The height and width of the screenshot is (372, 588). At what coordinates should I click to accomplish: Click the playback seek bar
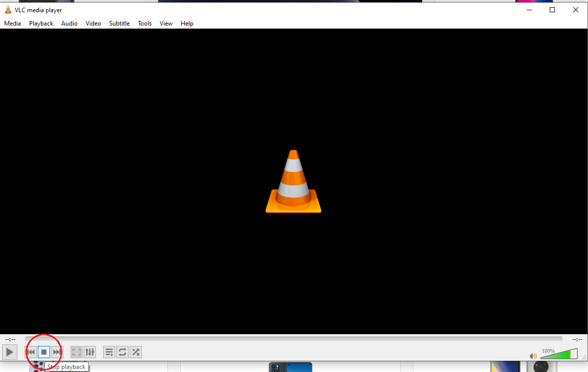click(293, 339)
